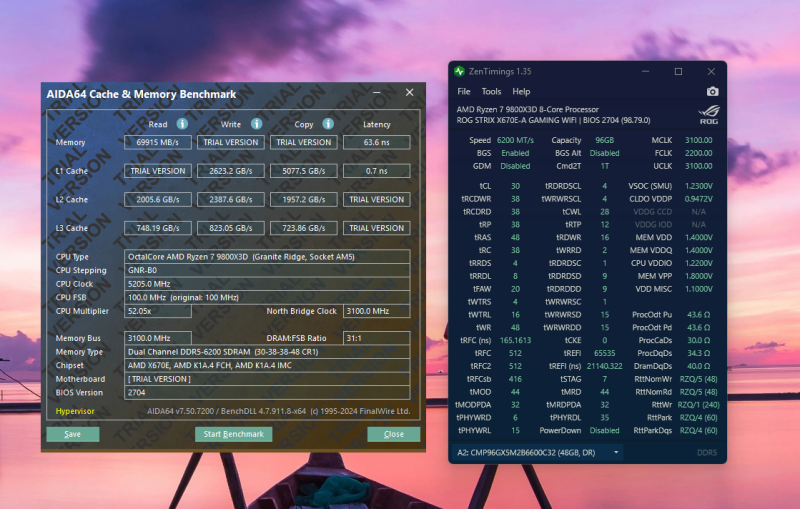Click the CPU Stepping GNR-B0 field
The width and height of the screenshot is (800, 509).
click(x=267, y=270)
